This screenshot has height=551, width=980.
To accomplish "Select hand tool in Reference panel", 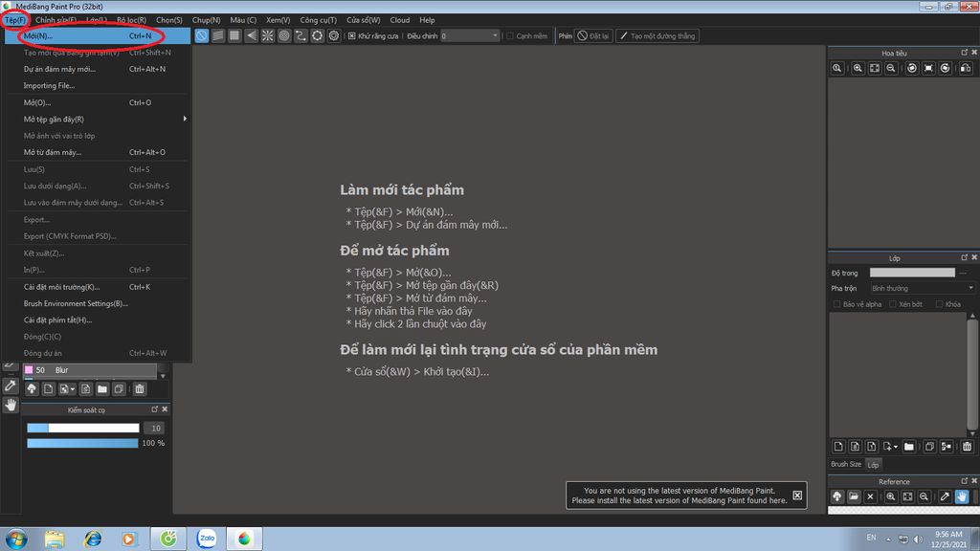I will 961,496.
